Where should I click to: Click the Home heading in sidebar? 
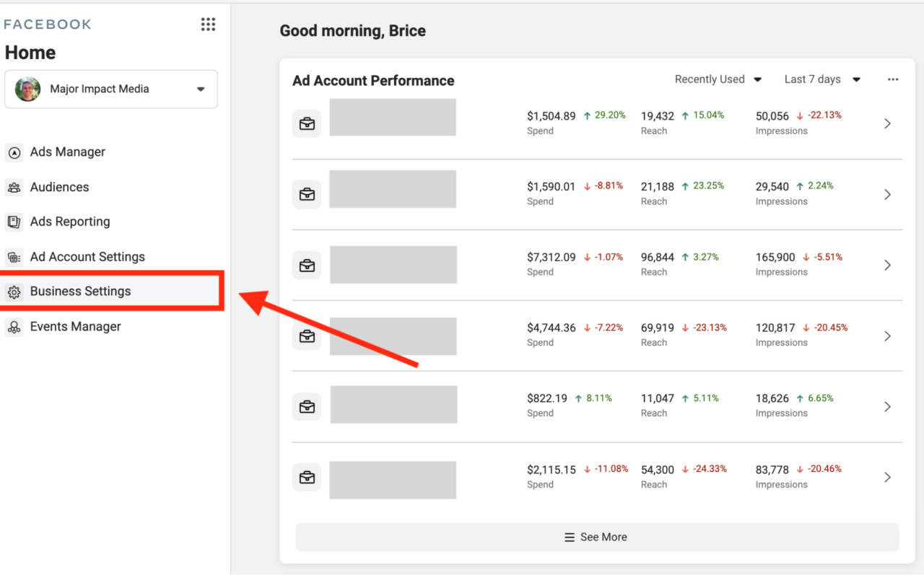(x=30, y=53)
